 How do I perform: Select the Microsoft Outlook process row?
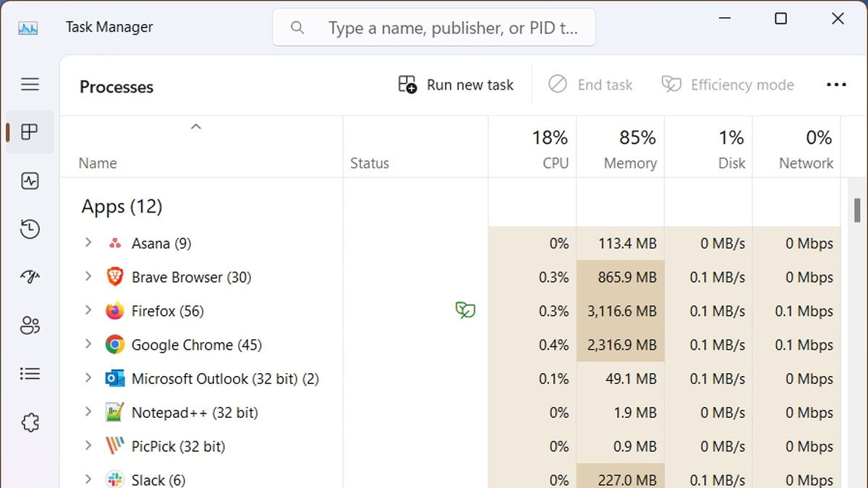(224, 379)
